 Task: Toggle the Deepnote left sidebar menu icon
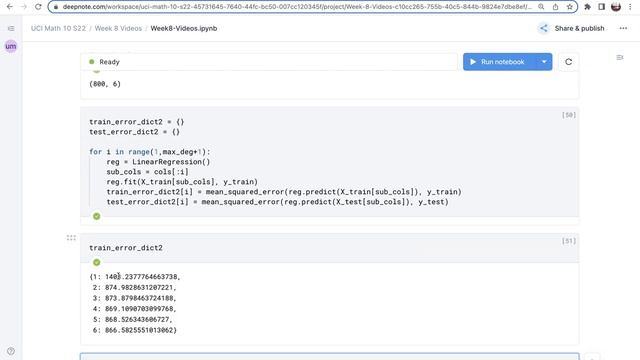pyautogui.click(x=11, y=29)
